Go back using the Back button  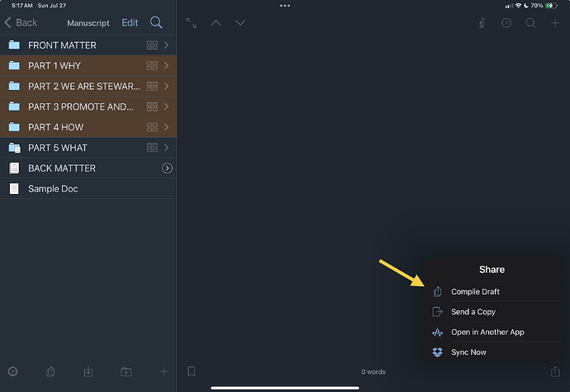tap(21, 22)
